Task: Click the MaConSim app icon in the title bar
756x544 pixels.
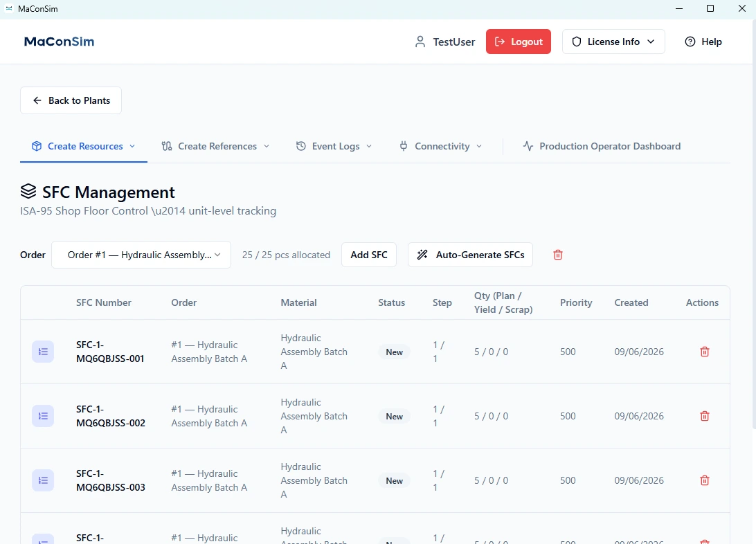Action: coord(9,9)
